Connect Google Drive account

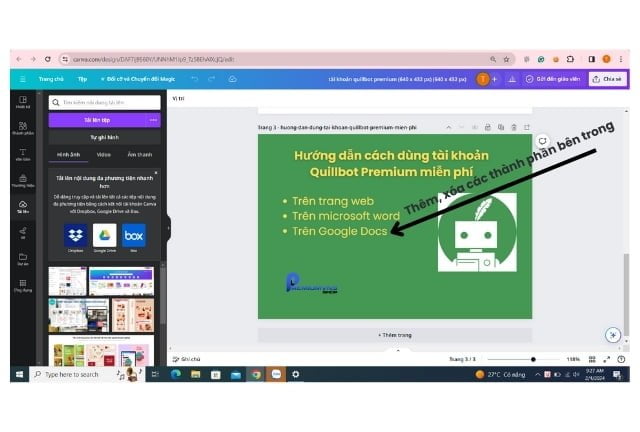(x=104, y=236)
